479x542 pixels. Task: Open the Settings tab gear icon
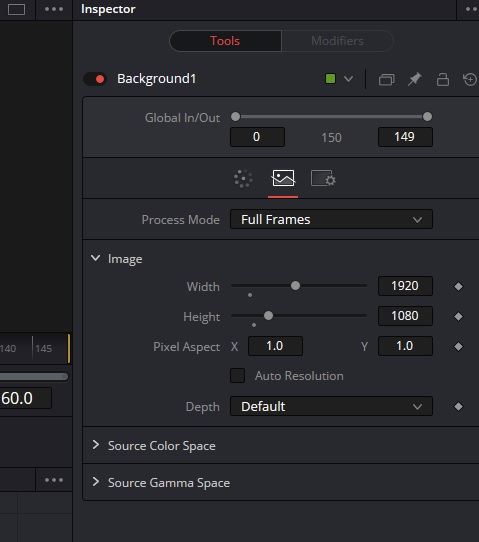(x=323, y=178)
